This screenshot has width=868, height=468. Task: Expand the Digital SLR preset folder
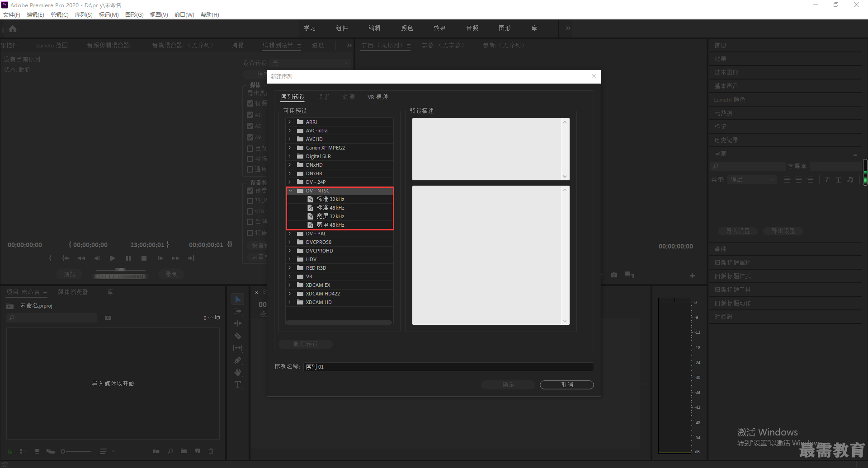tap(290, 156)
